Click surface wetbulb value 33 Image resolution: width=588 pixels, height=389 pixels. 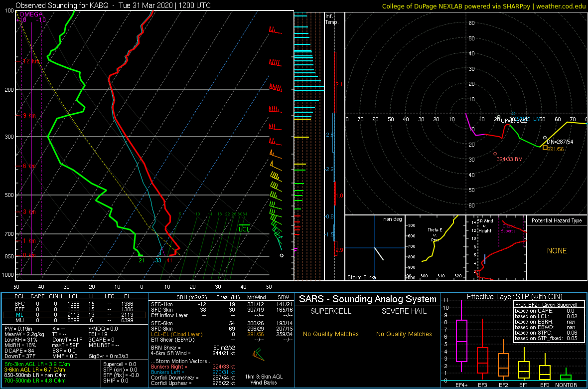[158, 260]
